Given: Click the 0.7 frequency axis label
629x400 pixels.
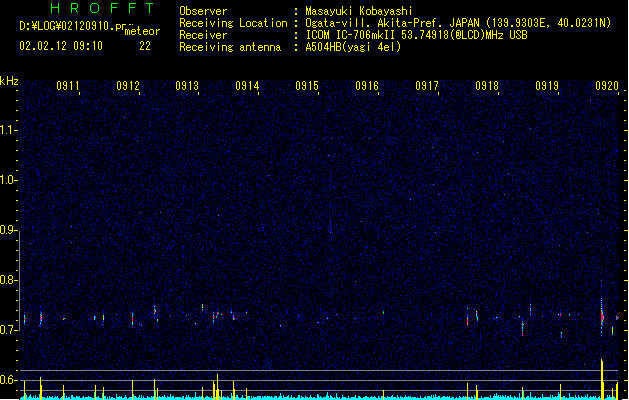Looking at the screenshot, I should pyautogui.click(x=9, y=330).
